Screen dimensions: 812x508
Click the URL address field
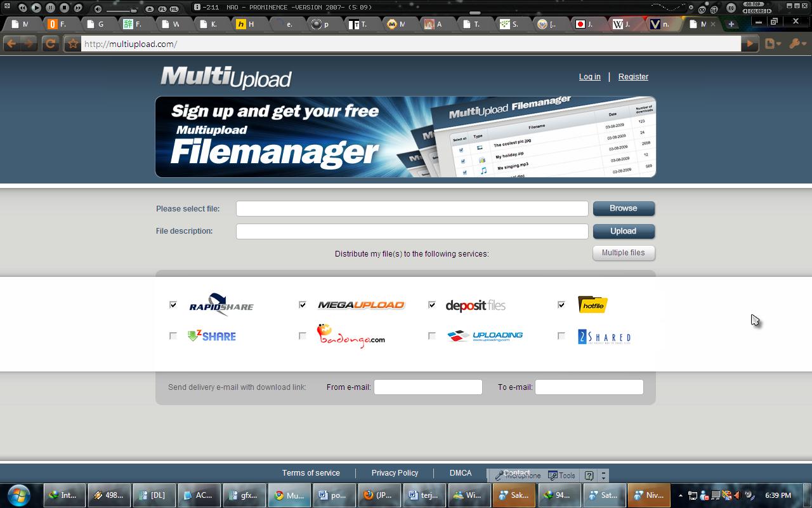point(411,44)
